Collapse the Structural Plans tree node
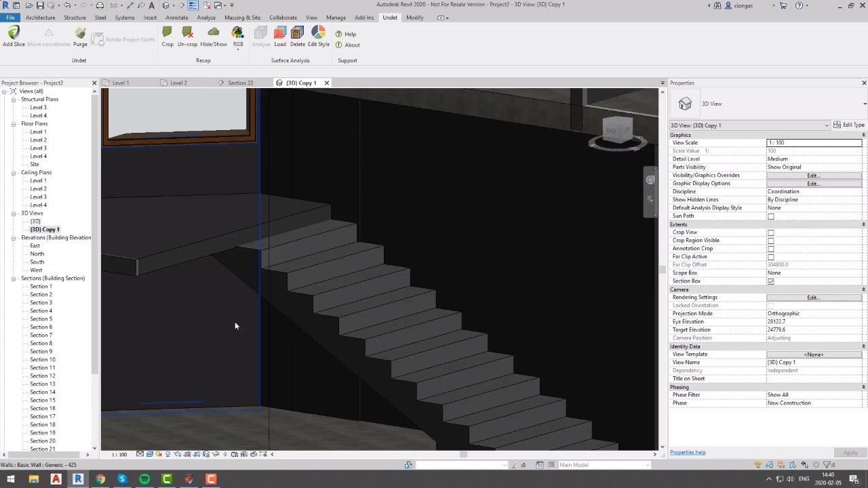This screenshot has height=488, width=868. point(13,99)
